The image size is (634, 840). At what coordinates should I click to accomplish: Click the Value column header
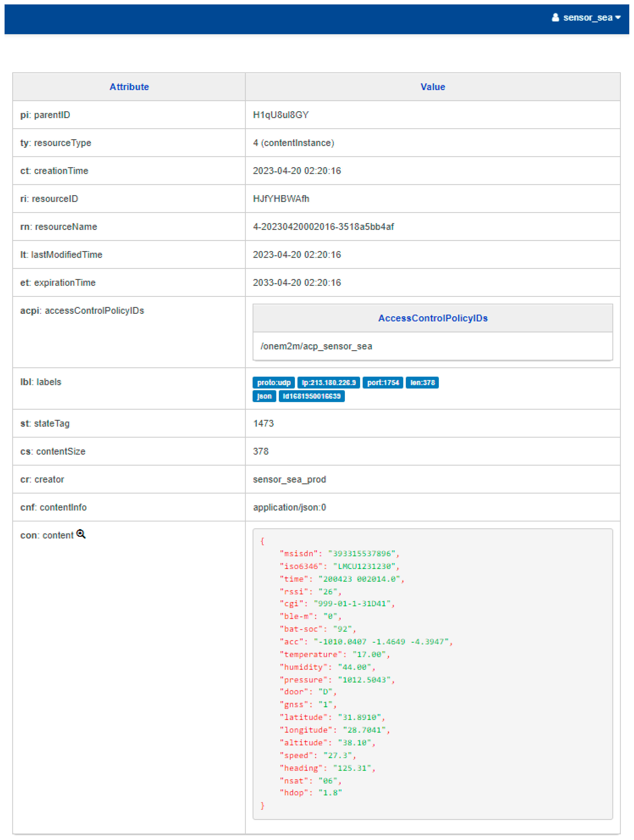432,87
